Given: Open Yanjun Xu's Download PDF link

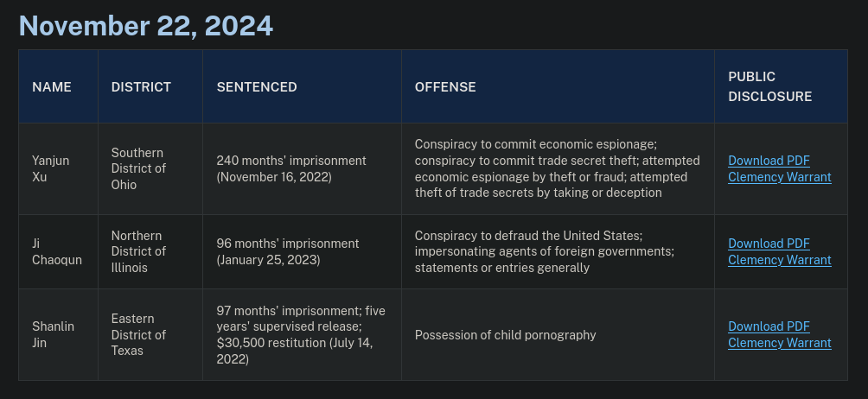Looking at the screenshot, I should click(769, 161).
